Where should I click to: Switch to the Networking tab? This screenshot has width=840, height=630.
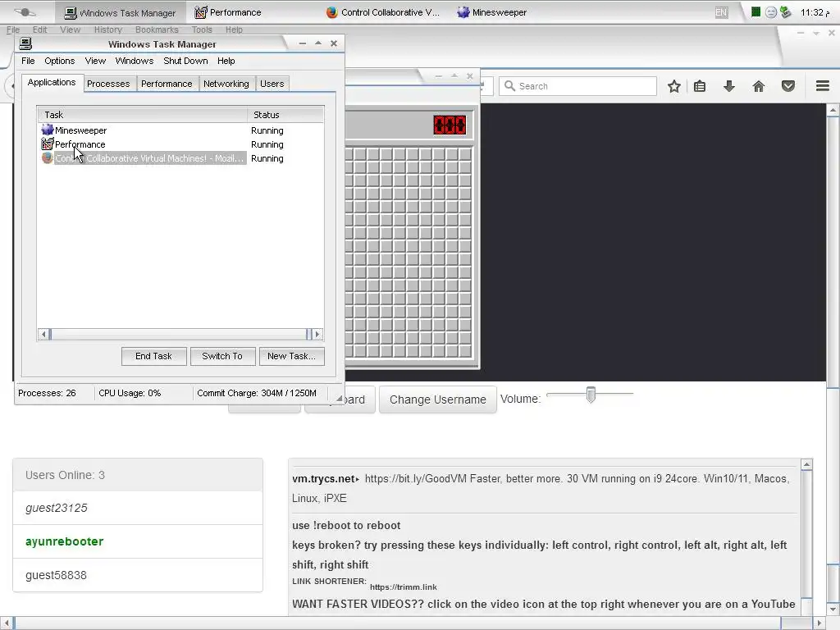coord(226,84)
